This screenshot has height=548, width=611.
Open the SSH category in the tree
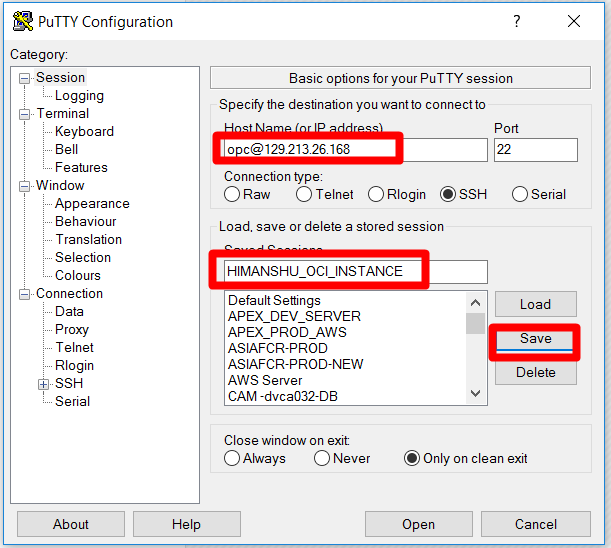click(69, 384)
